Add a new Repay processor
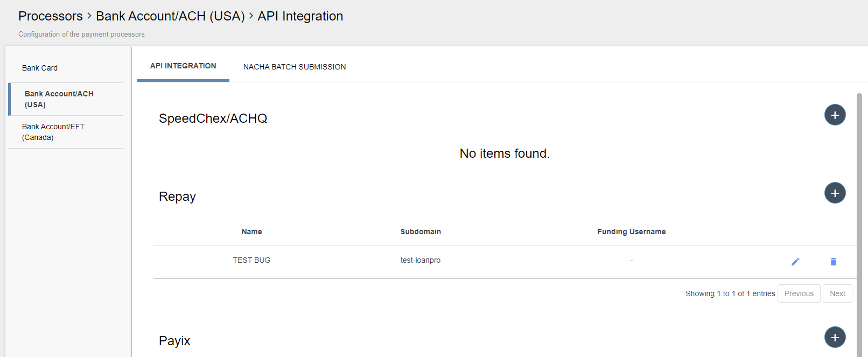The image size is (868, 357). 835,193
